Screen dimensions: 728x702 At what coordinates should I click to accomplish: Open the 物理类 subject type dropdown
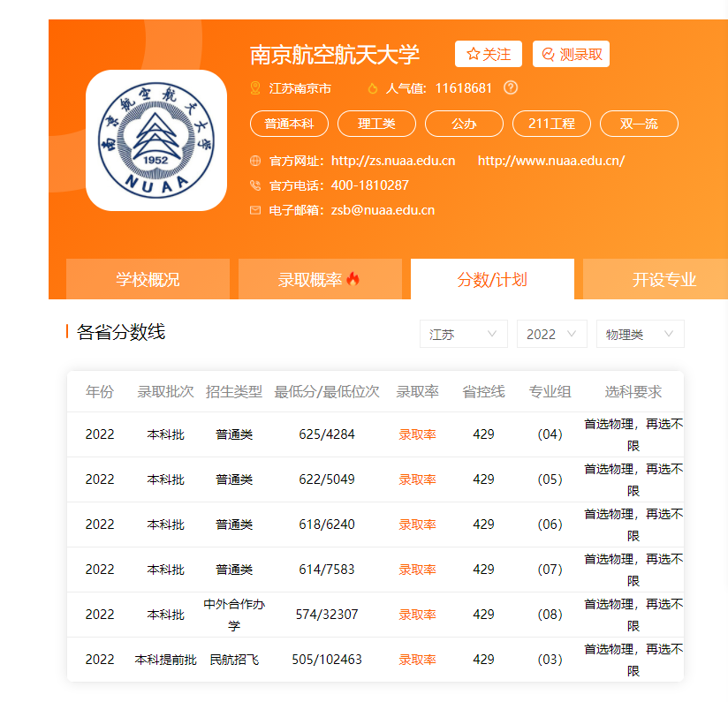click(640, 334)
